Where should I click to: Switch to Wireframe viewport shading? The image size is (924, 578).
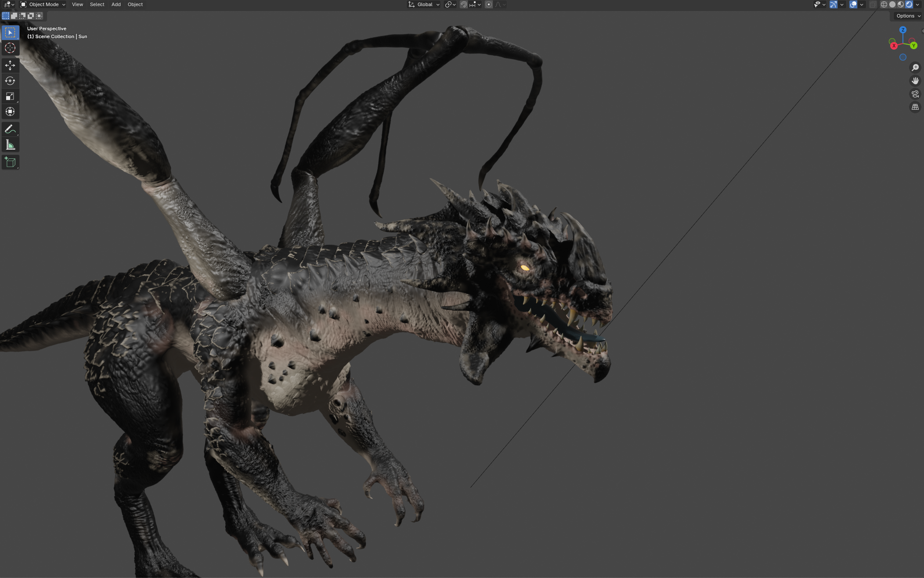pos(884,4)
